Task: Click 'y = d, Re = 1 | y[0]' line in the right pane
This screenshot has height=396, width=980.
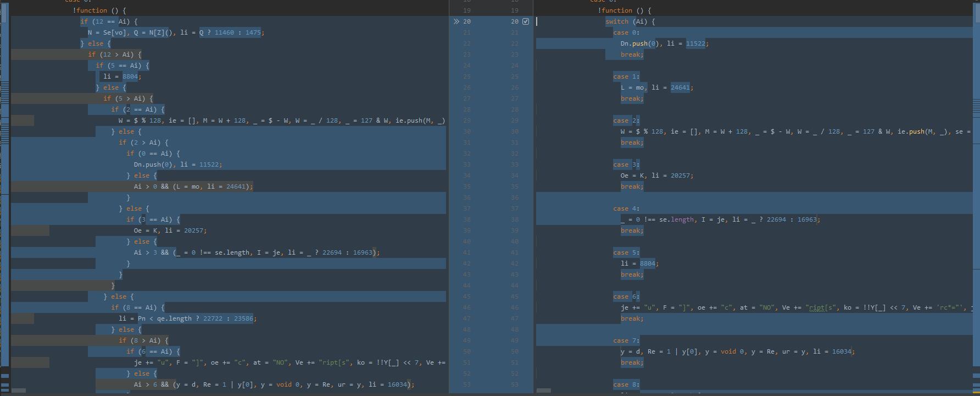Action: [738, 351]
